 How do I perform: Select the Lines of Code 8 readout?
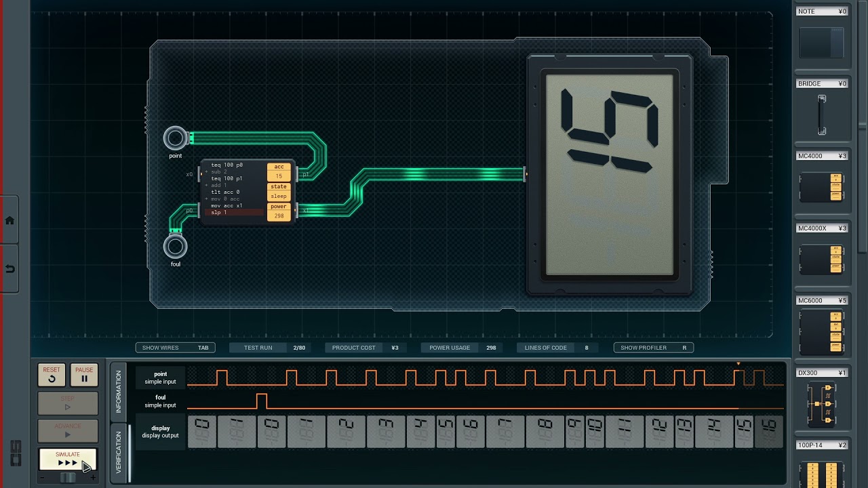[x=557, y=348]
